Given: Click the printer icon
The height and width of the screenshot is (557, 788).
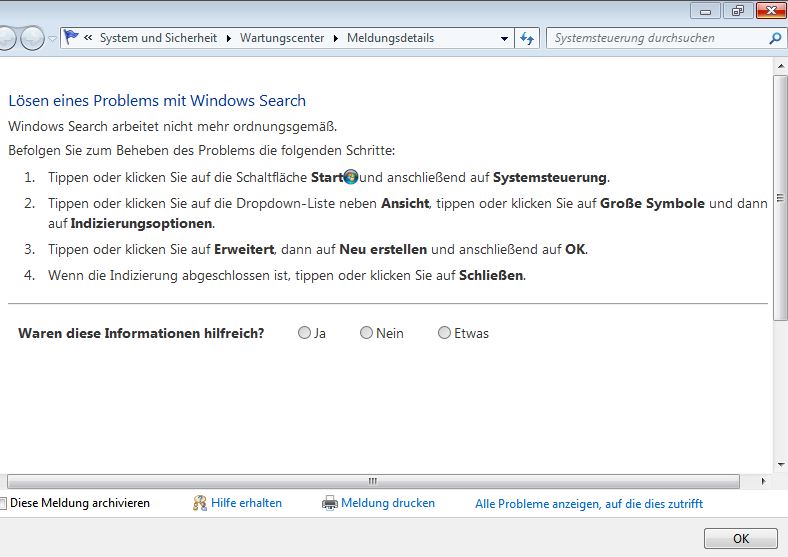Looking at the screenshot, I should click(330, 503).
